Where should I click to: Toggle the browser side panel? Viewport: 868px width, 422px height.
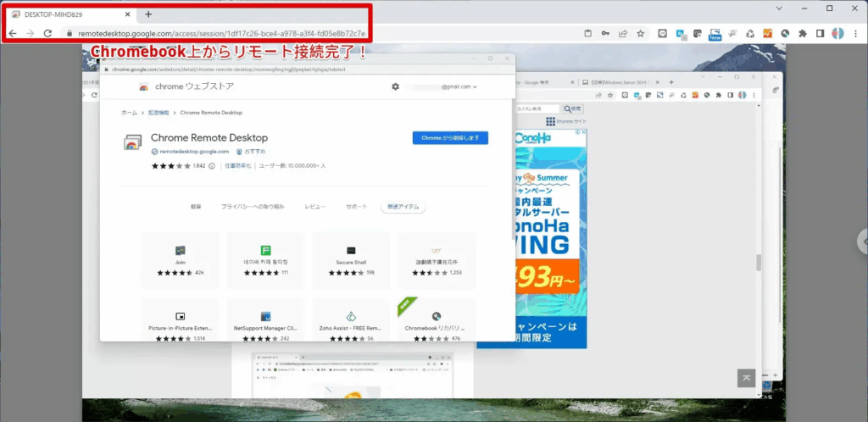pos(820,34)
